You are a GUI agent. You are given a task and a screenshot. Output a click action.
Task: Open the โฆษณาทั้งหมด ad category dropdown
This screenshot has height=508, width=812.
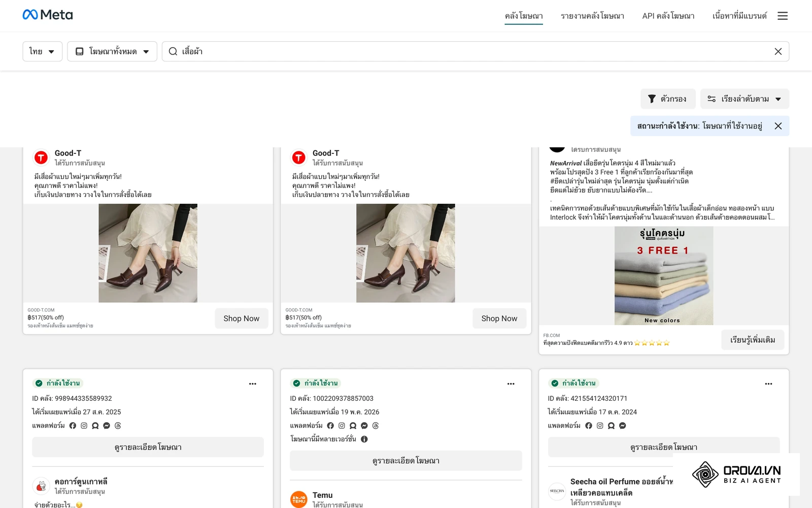pyautogui.click(x=112, y=51)
